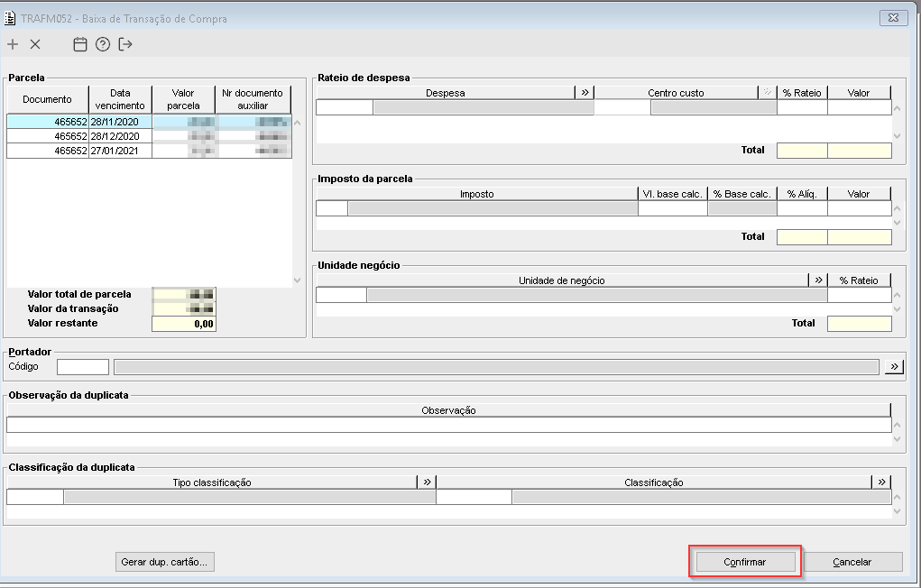Open Unidade de negócio lookup chevron

tap(818, 280)
